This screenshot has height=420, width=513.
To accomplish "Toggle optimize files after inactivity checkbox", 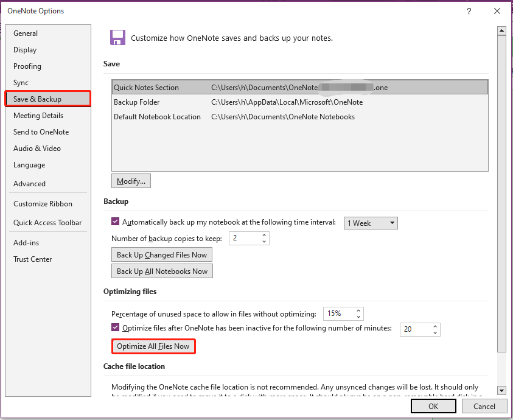I will click(115, 327).
